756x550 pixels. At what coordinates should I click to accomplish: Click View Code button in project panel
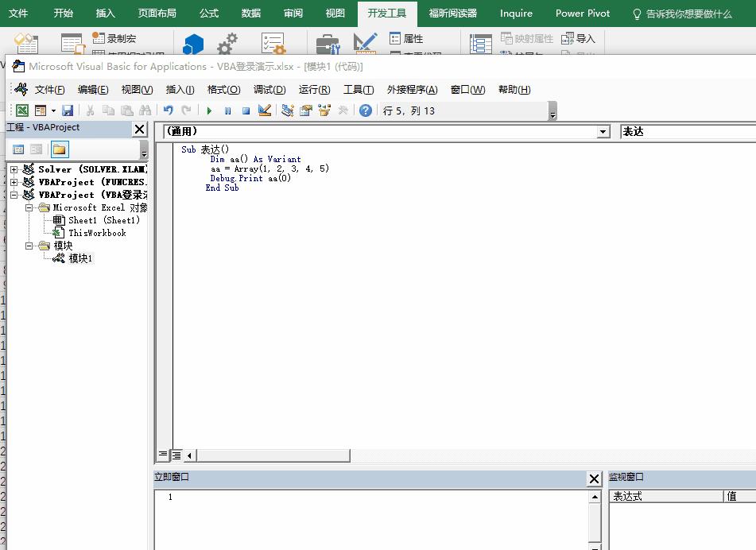tap(18, 149)
